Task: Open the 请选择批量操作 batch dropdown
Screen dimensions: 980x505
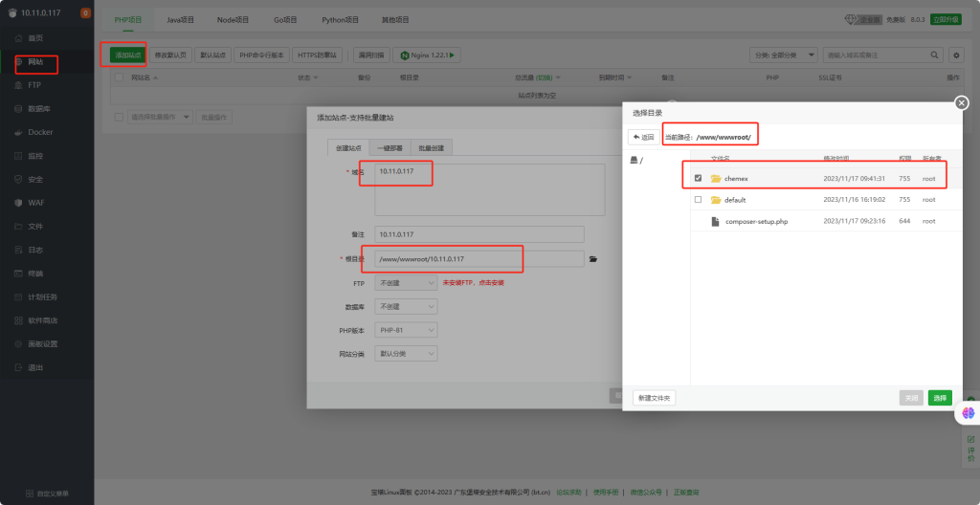Action: click(160, 117)
